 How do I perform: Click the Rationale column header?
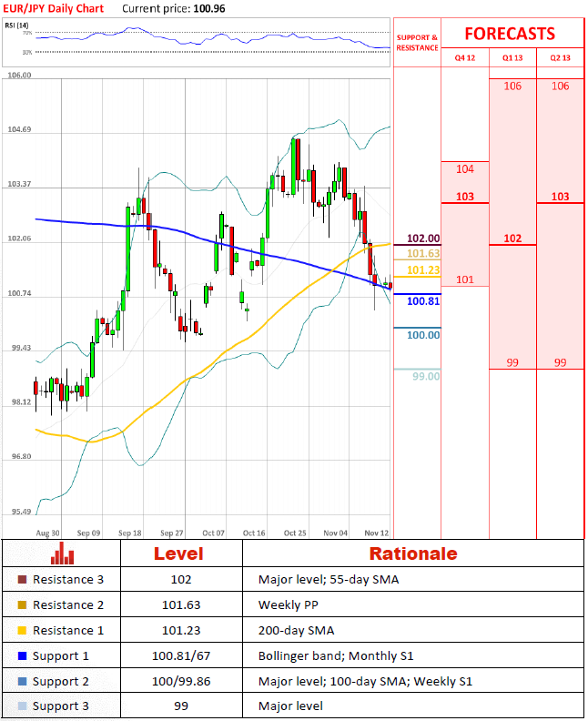pyautogui.click(x=412, y=553)
